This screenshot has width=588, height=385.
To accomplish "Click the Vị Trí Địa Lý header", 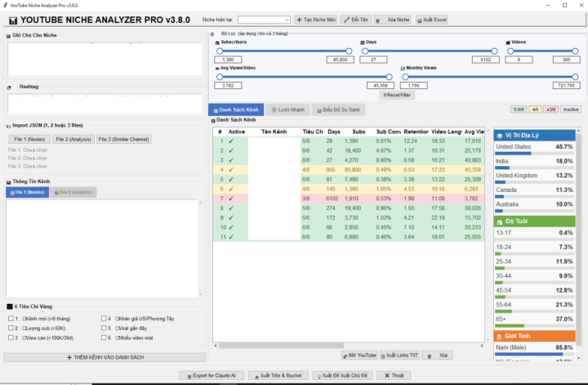I will 534,136.
